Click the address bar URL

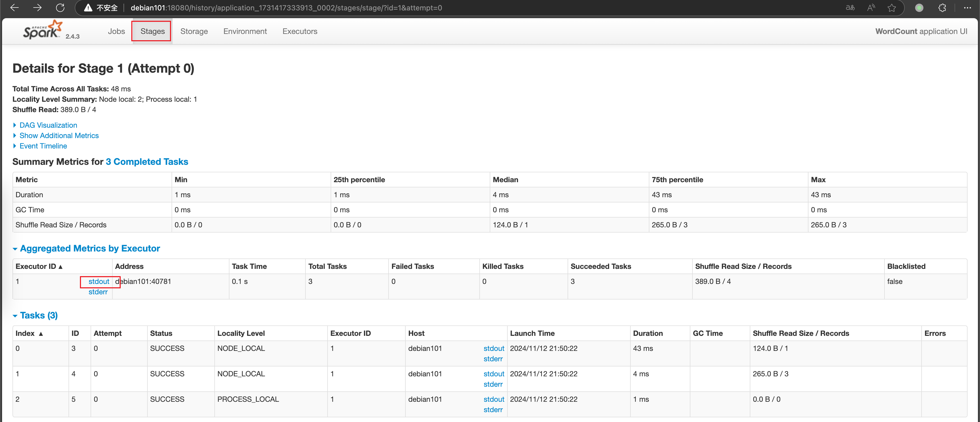(x=286, y=8)
